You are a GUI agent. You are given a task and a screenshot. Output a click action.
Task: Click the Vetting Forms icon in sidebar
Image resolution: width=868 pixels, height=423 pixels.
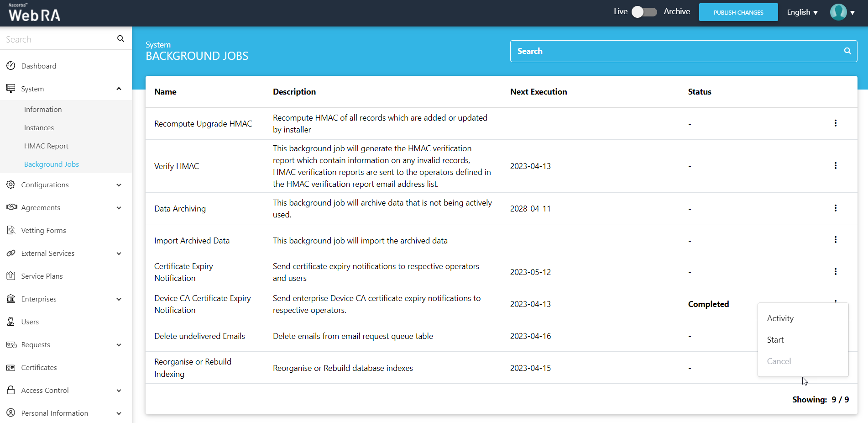[11, 230]
